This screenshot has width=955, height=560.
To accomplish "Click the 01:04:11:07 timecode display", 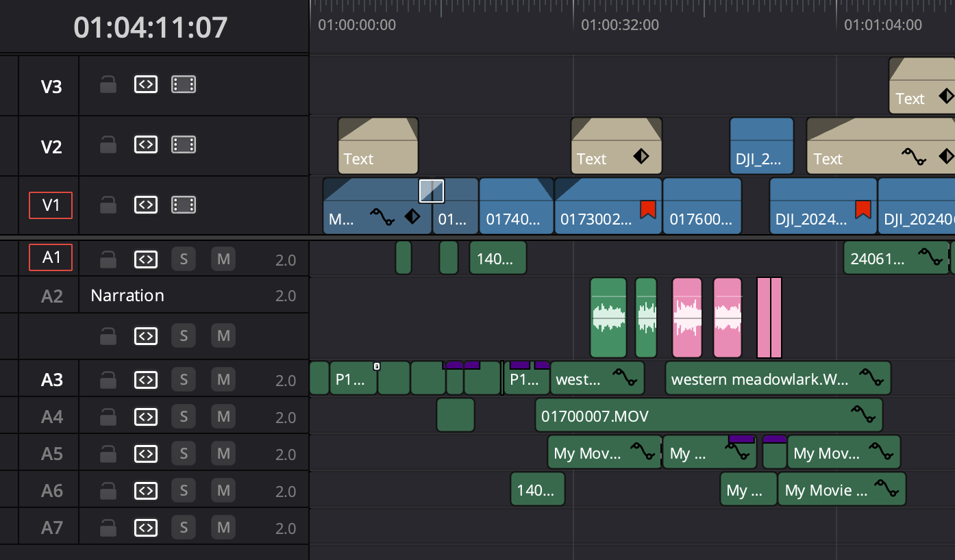I will [151, 27].
